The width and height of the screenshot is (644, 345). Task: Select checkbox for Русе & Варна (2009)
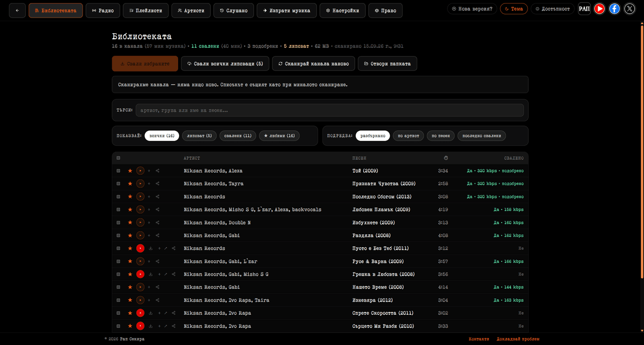tap(118, 261)
